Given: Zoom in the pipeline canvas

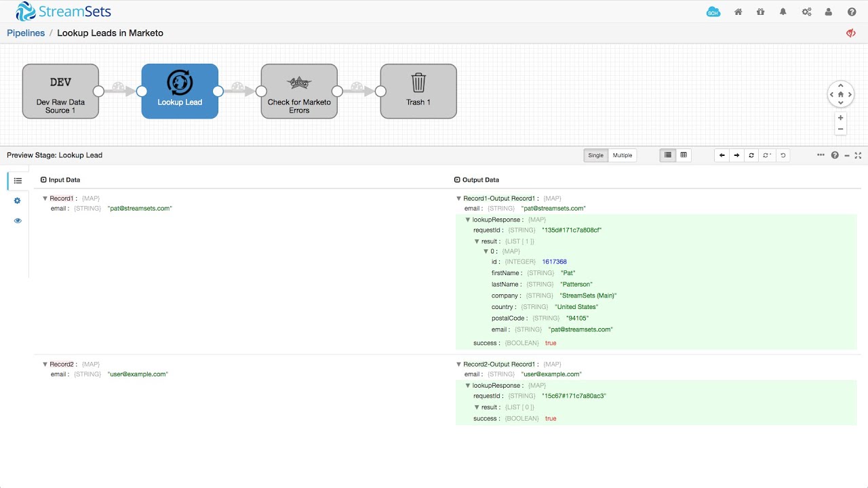Looking at the screenshot, I should click(841, 118).
